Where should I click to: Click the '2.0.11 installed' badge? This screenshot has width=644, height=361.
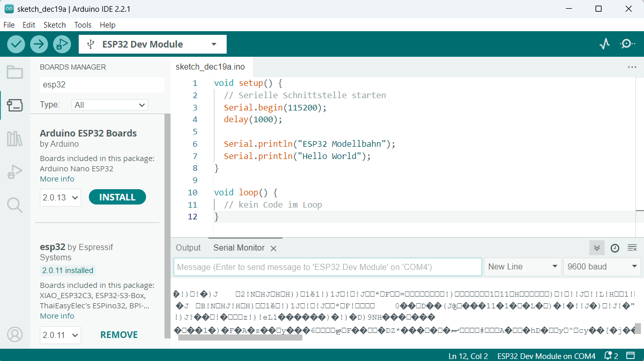67,270
